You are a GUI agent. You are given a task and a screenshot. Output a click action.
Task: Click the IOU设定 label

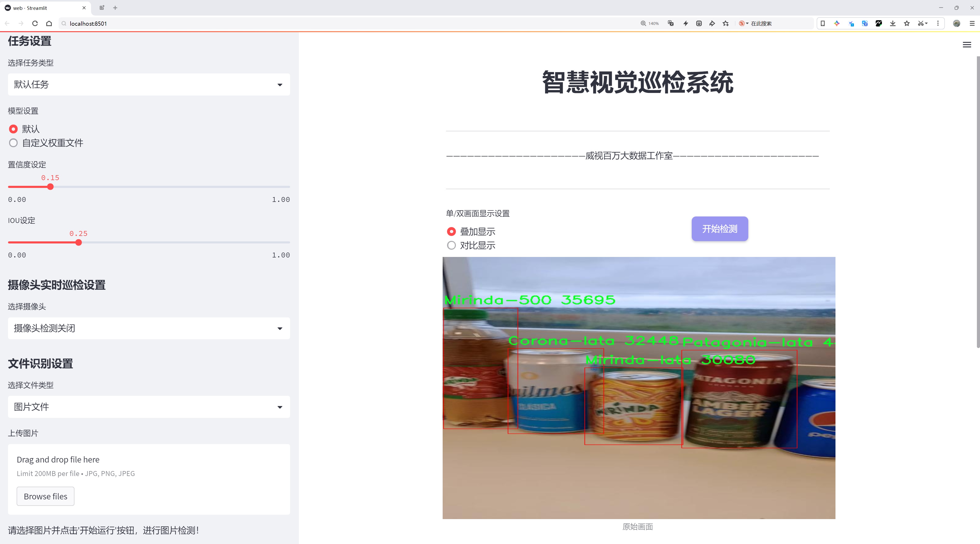(21, 221)
